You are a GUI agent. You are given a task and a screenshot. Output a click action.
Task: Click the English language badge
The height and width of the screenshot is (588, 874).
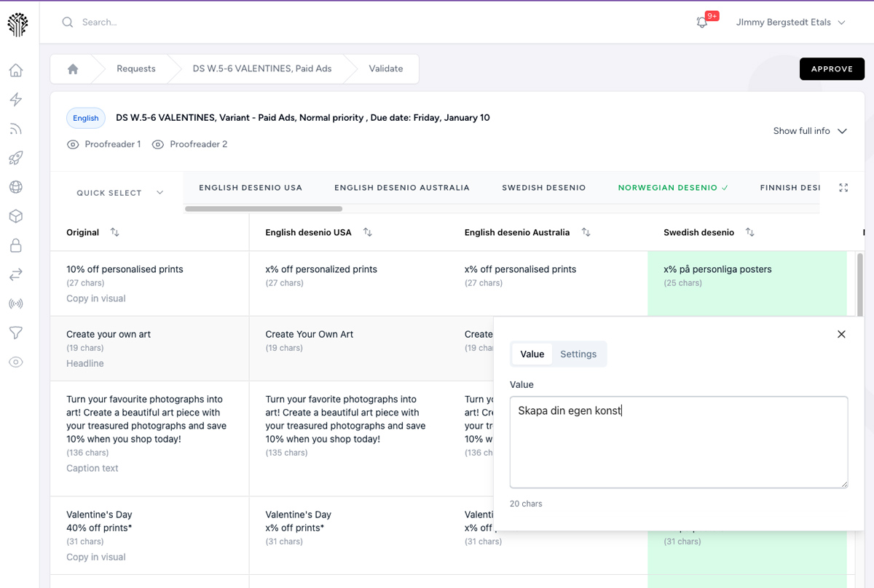click(86, 118)
